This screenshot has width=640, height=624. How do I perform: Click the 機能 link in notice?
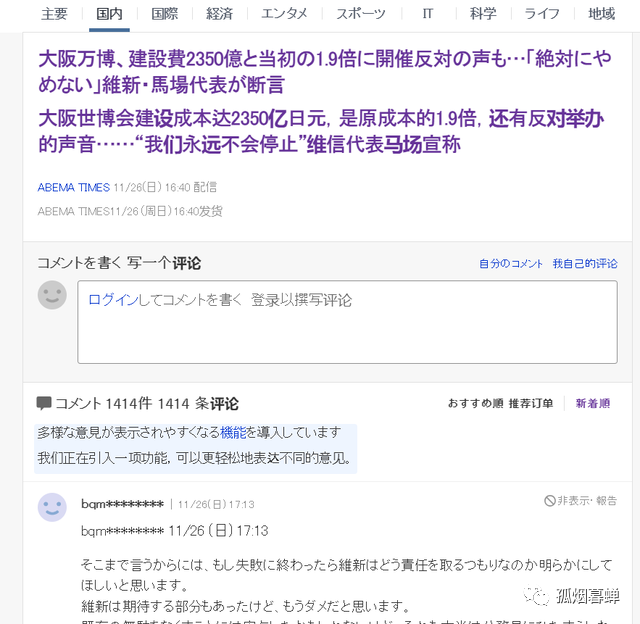pyautogui.click(x=232, y=433)
